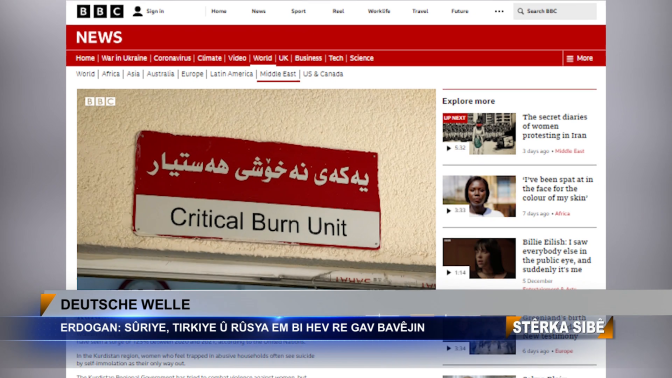Click the Search BBC input field
672x378 pixels.
[555, 11]
